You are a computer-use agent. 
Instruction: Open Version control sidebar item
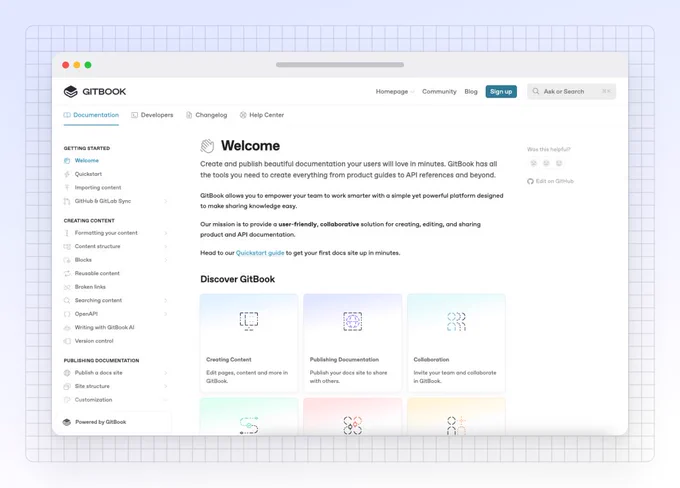click(x=94, y=341)
